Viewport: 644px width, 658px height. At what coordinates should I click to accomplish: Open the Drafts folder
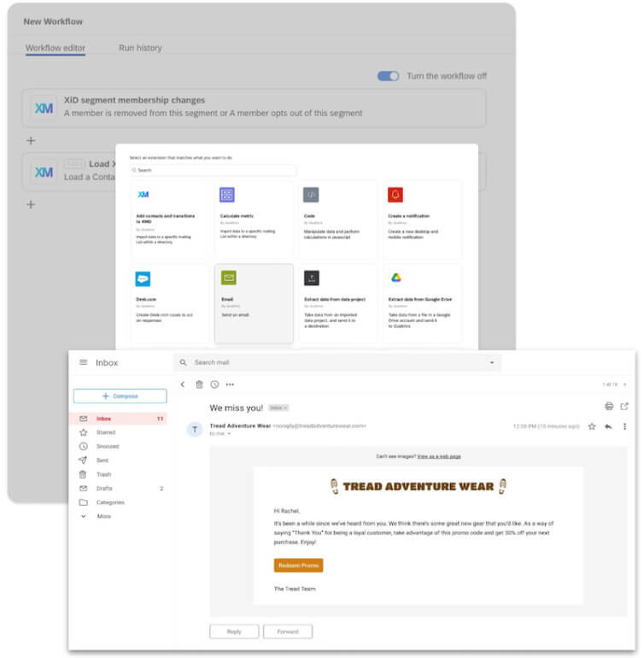pos(104,489)
